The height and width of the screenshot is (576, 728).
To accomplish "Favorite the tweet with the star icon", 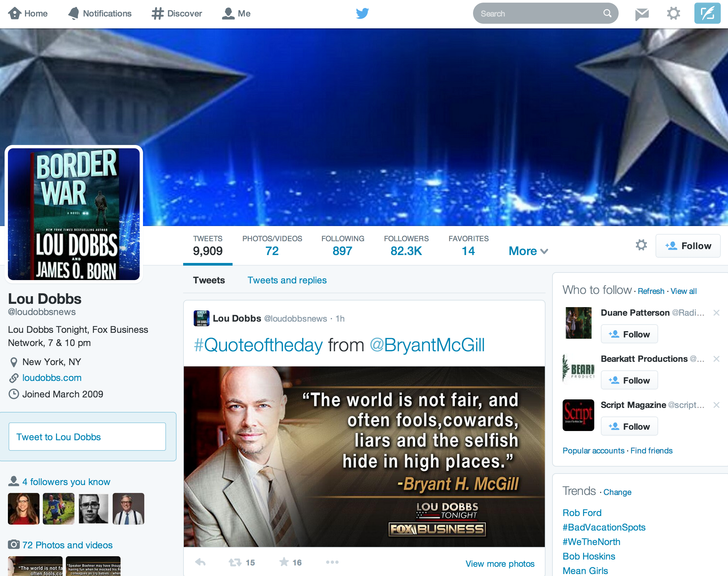I will (284, 562).
